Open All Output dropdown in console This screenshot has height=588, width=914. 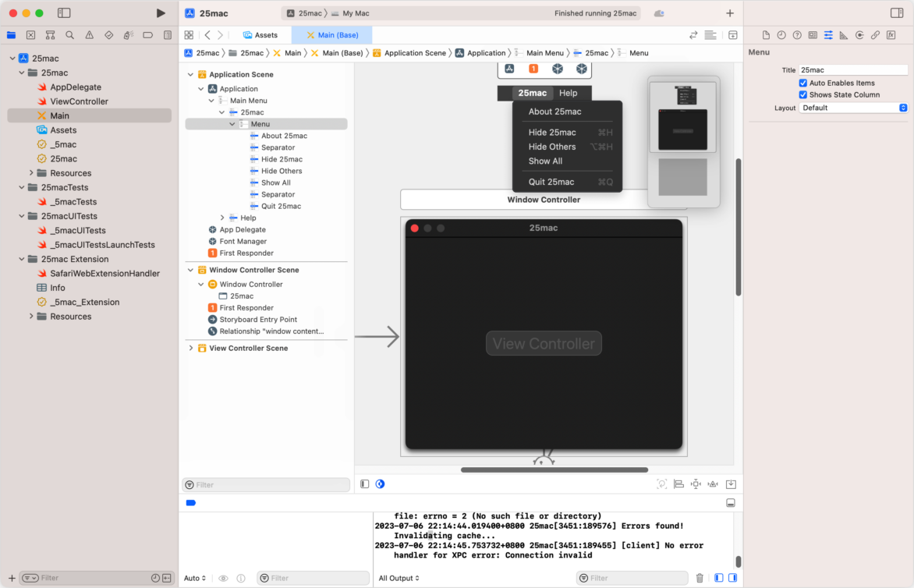click(x=399, y=578)
